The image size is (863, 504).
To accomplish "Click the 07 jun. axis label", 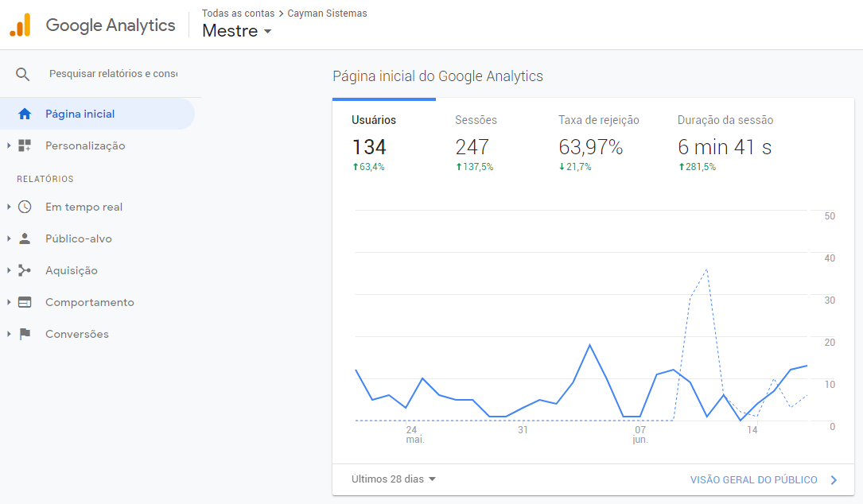I will tap(640, 435).
